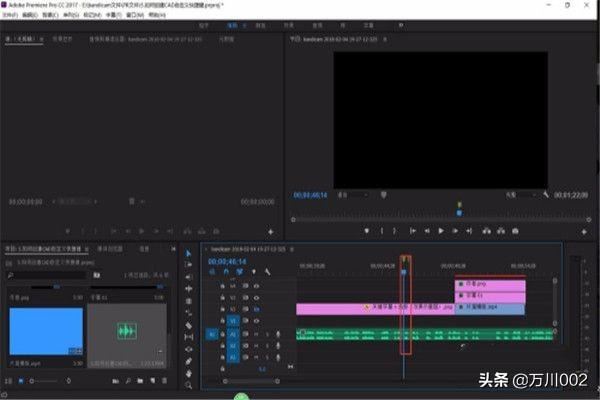Viewport: 600px width, 400px height.
Task: Mark Out point in Program monitor
Action: coord(395,231)
